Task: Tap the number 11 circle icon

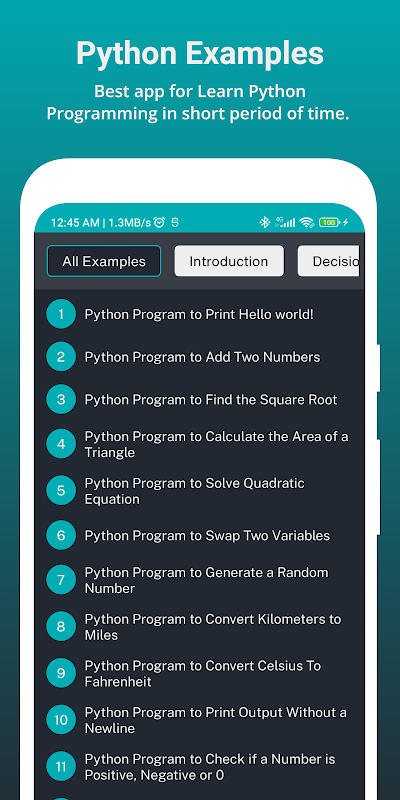Action: click(x=61, y=767)
